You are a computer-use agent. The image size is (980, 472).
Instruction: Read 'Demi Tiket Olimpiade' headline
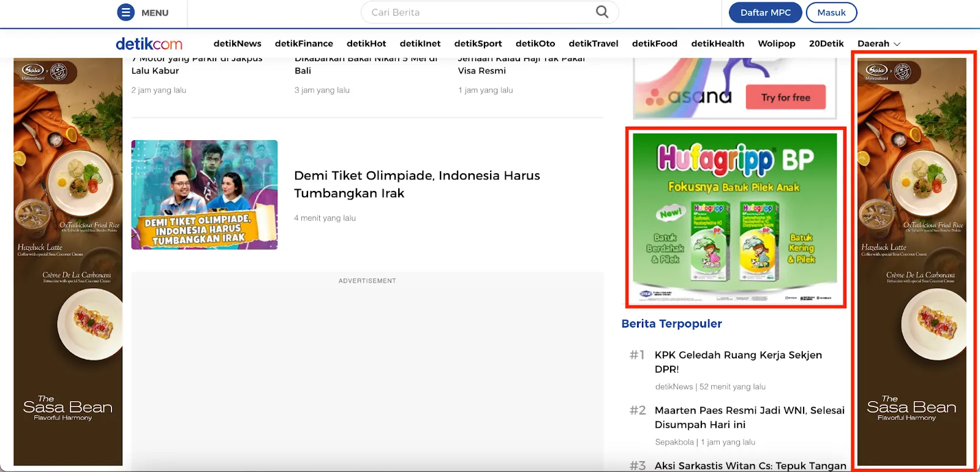pos(417,184)
